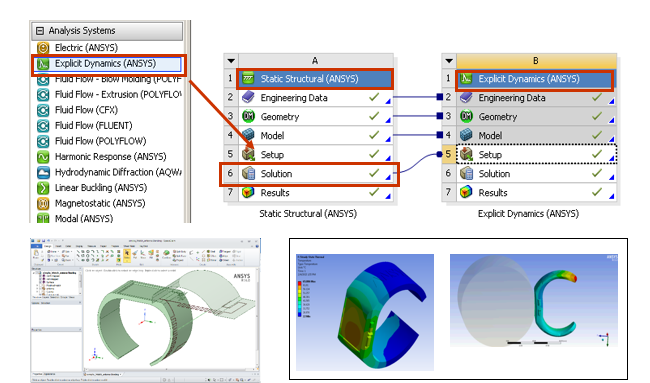Click the Harmonic Response (ANSYS) icon
This screenshot has height=383, width=650.
(43, 157)
